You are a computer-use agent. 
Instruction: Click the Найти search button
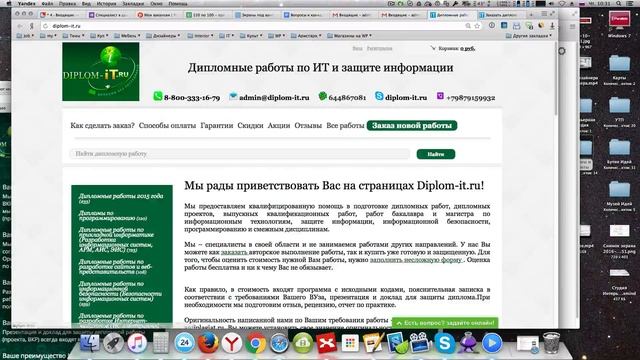pyautogui.click(x=436, y=154)
